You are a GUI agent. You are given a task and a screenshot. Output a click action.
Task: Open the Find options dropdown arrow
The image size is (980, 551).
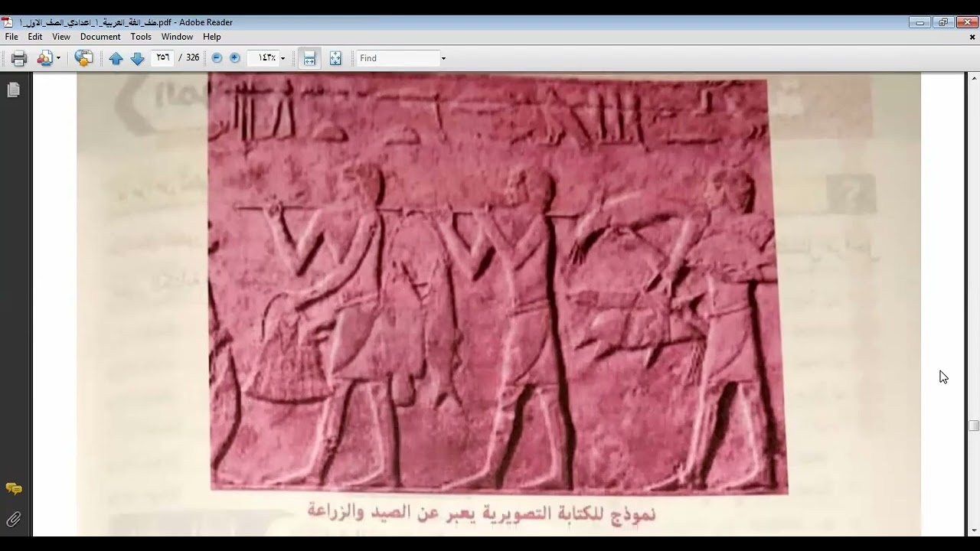[x=443, y=58]
